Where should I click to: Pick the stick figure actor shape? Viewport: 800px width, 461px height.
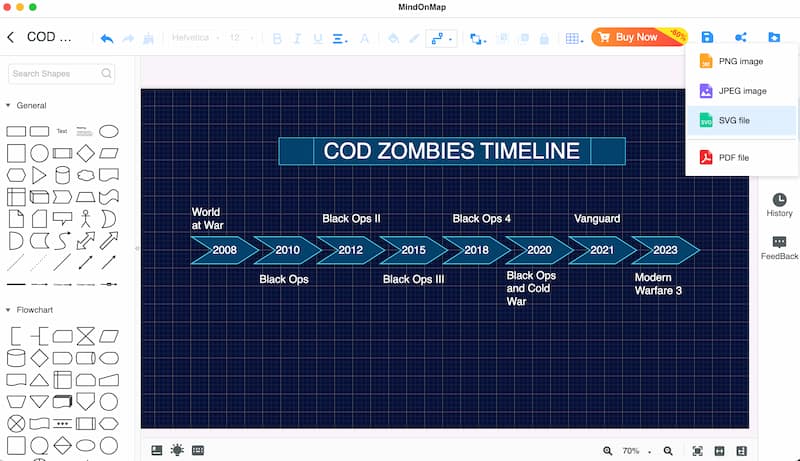pyautogui.click(x=86, y=218)
